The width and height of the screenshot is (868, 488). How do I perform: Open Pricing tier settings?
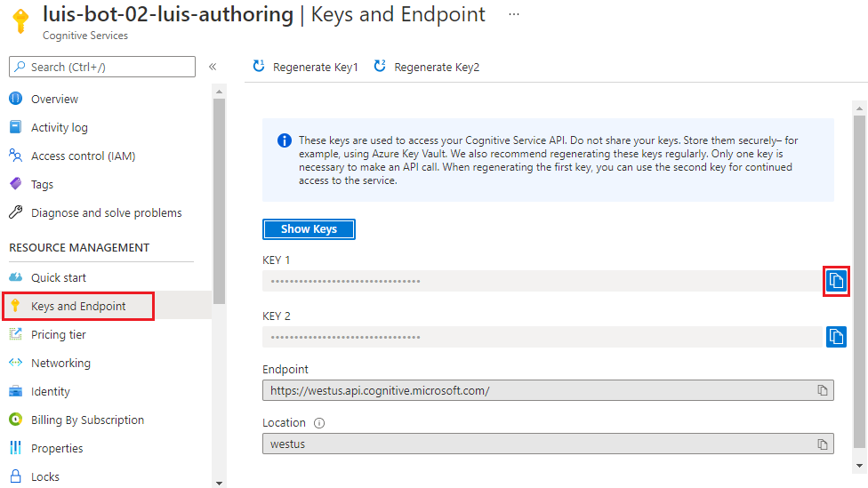tap(58, 334)
